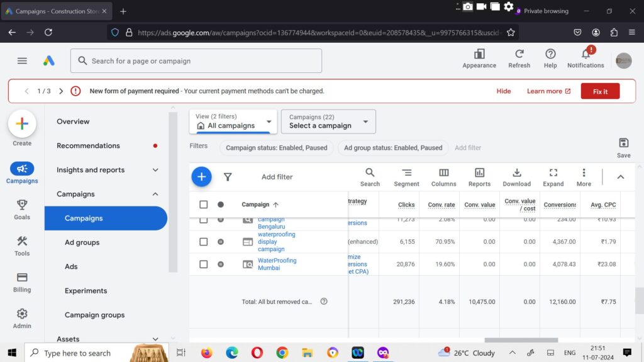Expand the table to full screen

click(x=553, y=178)
